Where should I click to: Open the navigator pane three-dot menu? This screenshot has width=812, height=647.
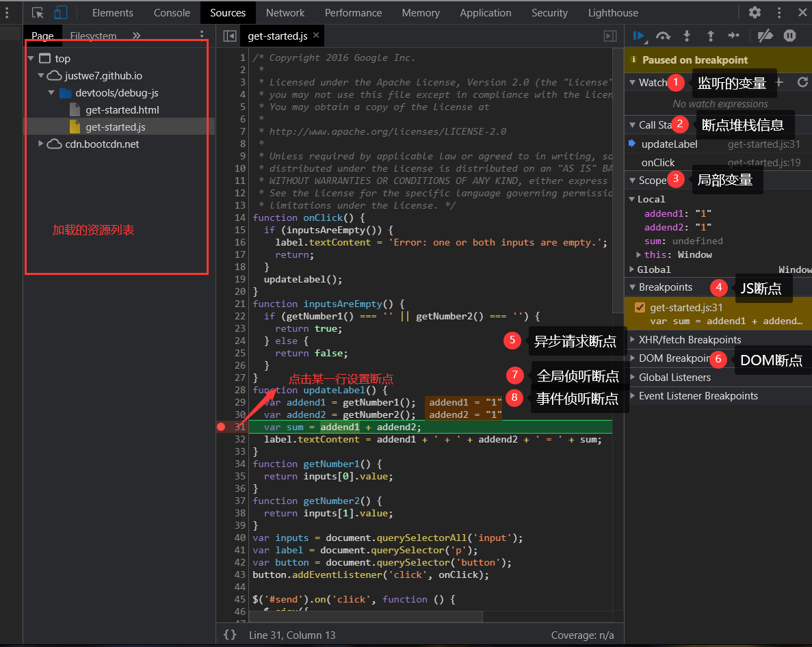click(202, 35)
